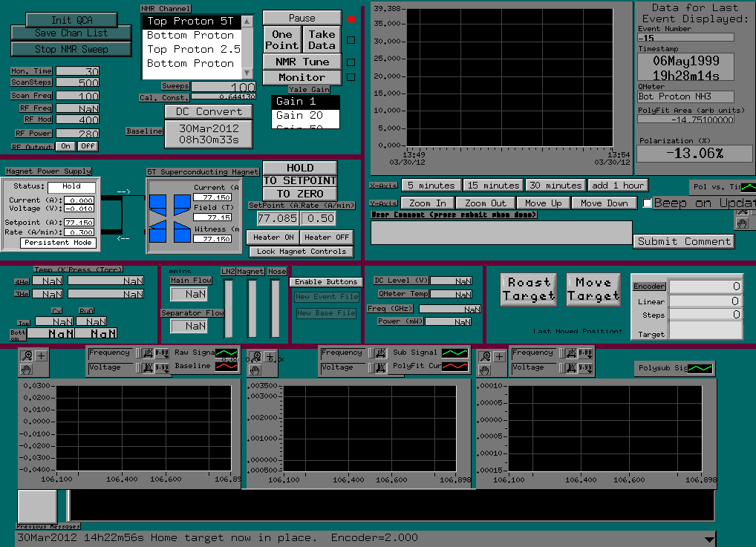Screen dimensions: 756x547
Task: Click LN2 level bar
Action: [228, 309]
